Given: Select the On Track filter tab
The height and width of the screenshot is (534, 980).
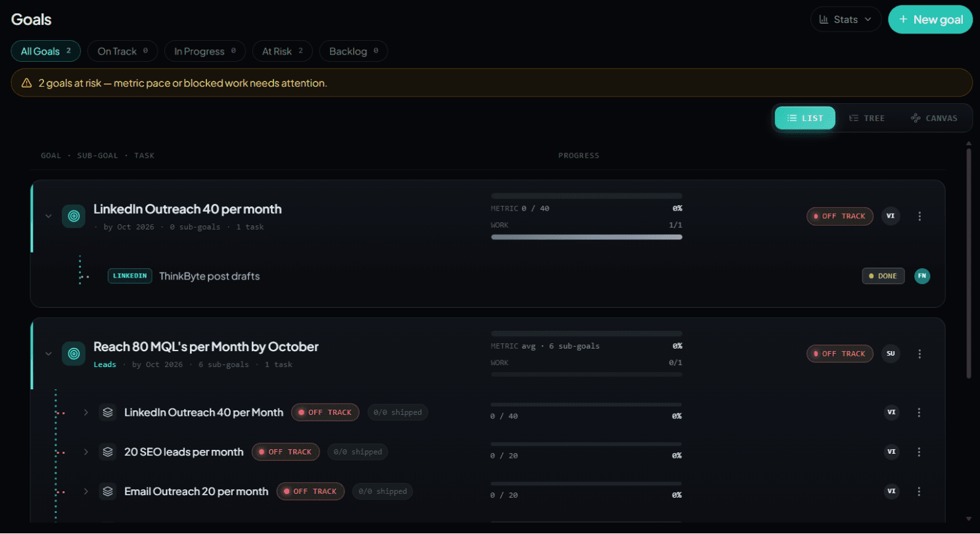Looking at the screenshot, I should coord(122,51).
